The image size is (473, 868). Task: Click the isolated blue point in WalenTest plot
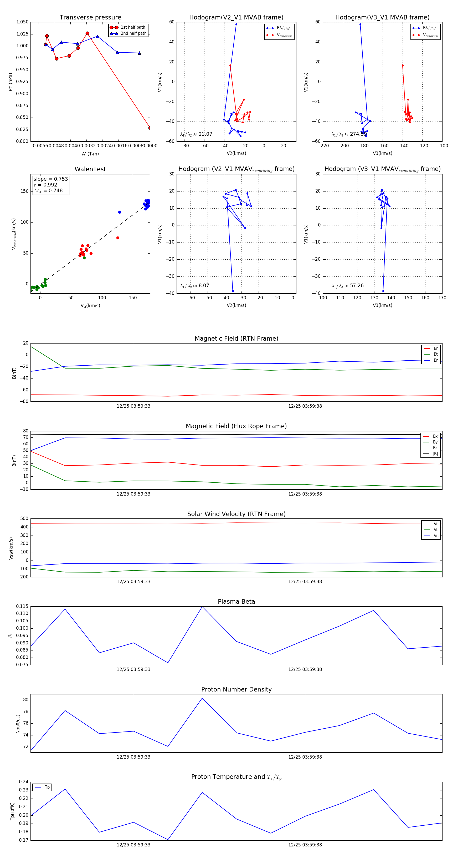tap(120, 212)
